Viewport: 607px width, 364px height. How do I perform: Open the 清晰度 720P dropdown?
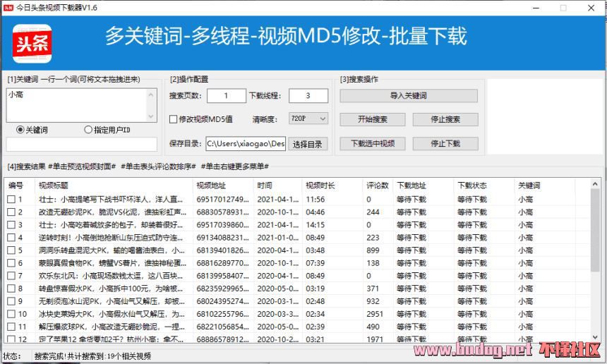[x=308, y=119]
